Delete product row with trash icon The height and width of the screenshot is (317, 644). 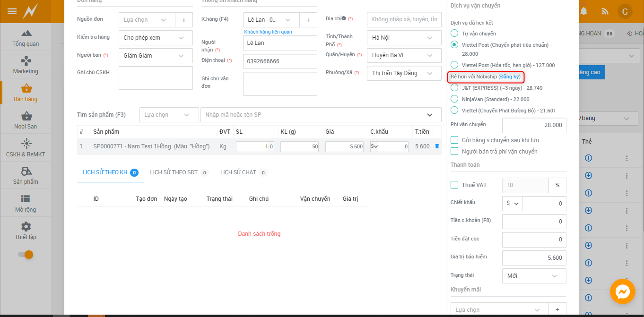click(437, 146)
